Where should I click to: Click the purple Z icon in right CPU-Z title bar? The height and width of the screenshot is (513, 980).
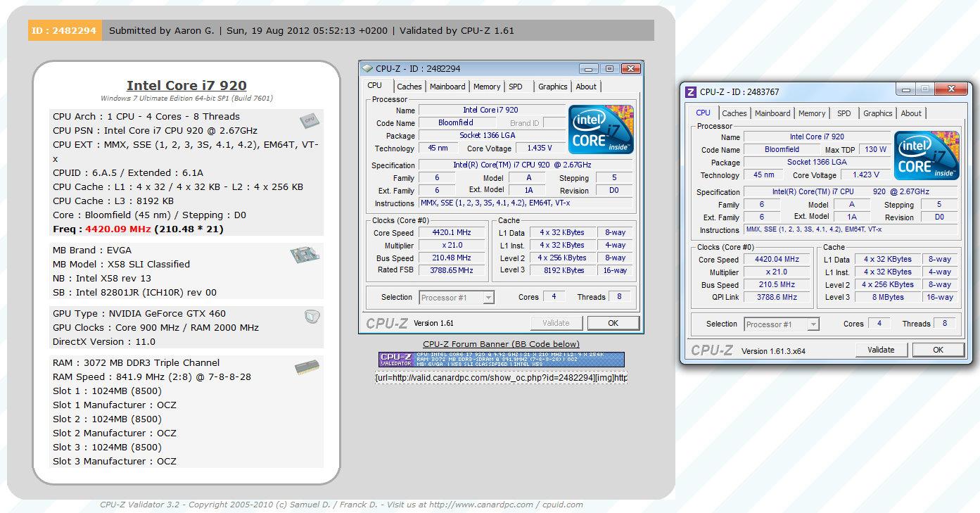click(690, 91)
